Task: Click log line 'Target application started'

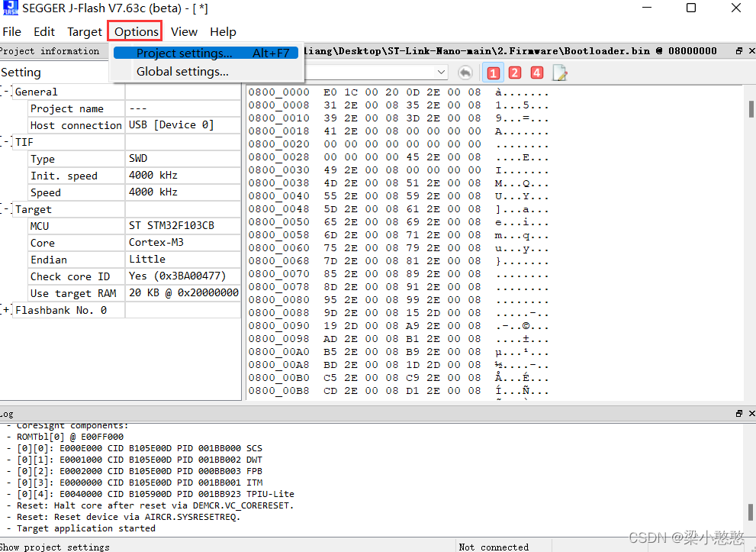Action: [85, 528]
